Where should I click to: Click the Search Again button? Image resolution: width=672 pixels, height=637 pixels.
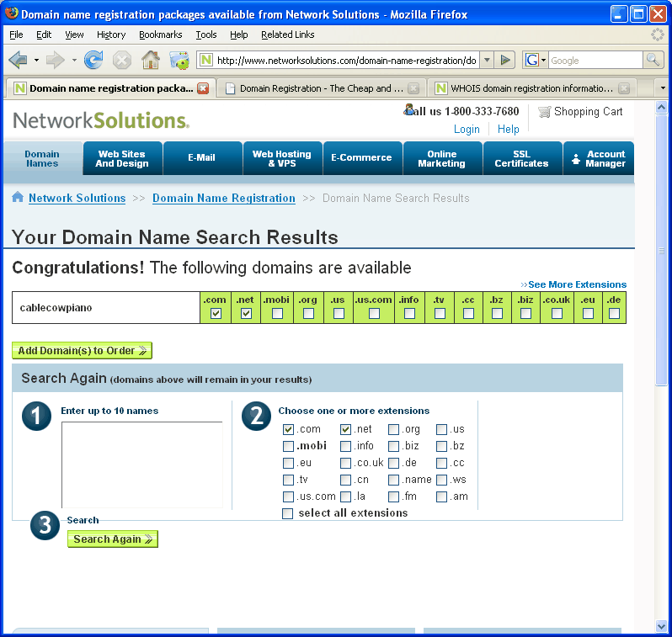tap(113, 539)
